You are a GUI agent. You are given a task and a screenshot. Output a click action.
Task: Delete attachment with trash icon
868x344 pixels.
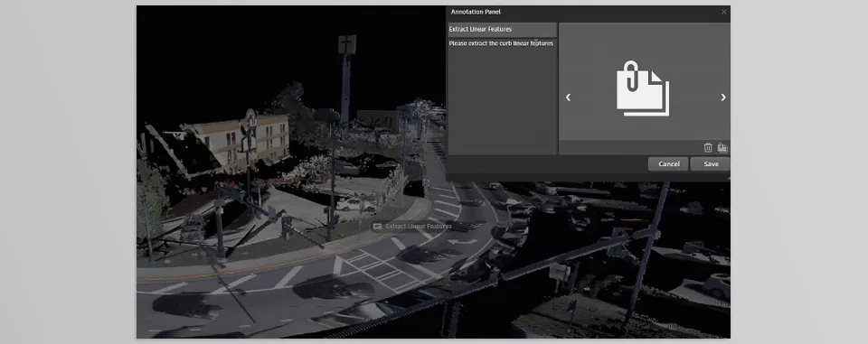click(x=707, y=148)
